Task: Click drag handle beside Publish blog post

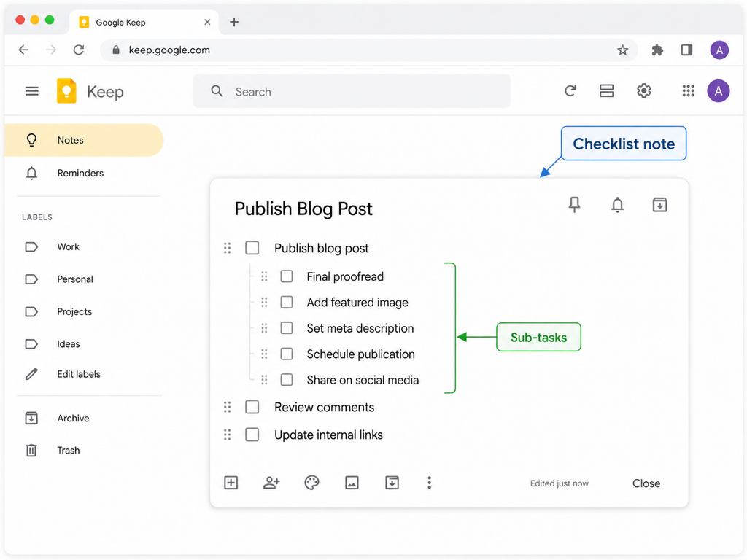Action: coord(228,248)
